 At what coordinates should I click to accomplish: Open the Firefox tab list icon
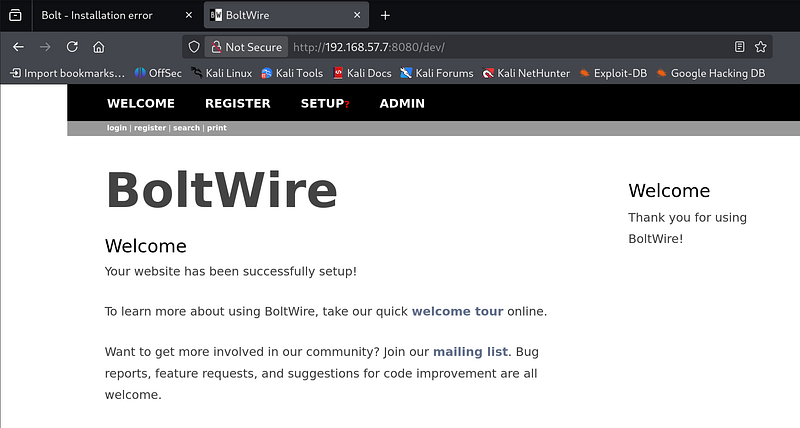tap(15, 15)
